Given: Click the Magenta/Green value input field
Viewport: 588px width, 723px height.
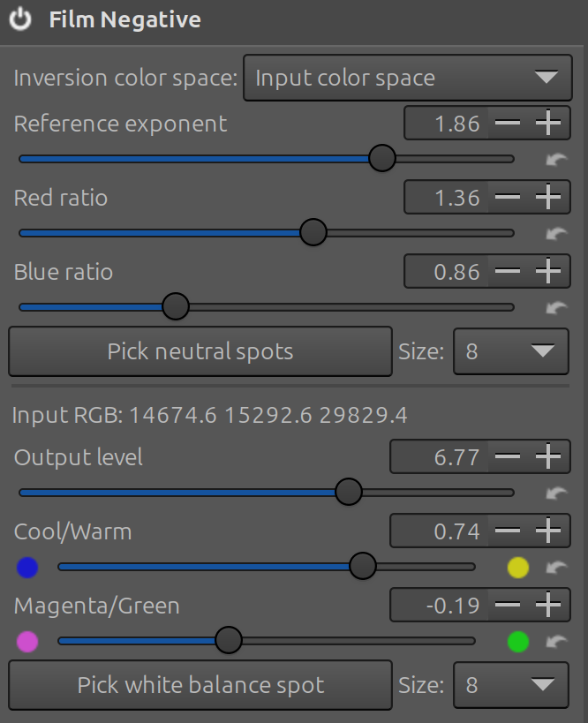Looking at the screenshot, I should coord(439,606).
